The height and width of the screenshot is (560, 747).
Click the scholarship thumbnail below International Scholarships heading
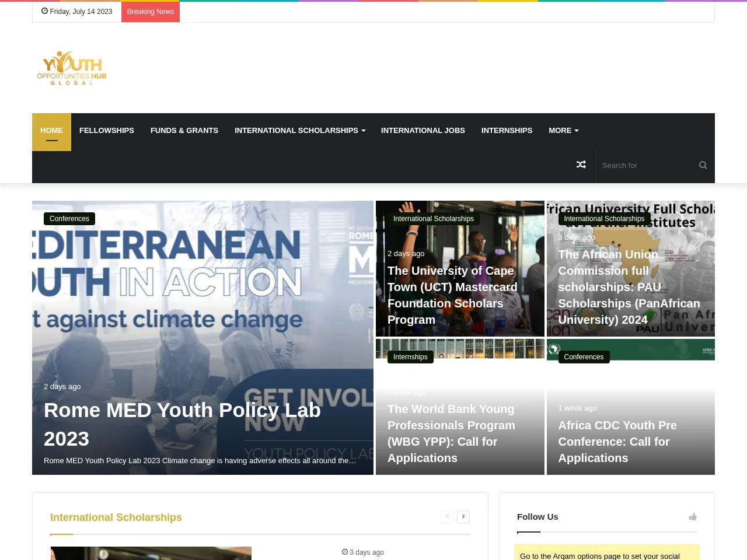151,553
